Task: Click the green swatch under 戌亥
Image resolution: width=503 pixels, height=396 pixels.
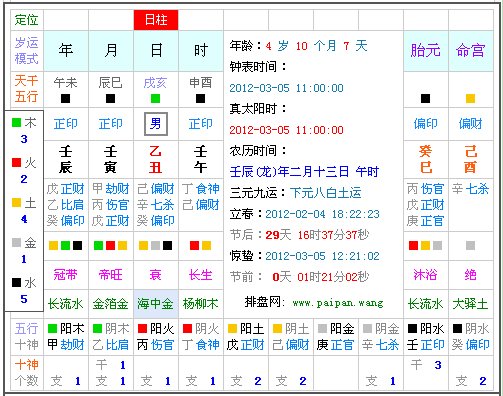Action: click(155, 98)
